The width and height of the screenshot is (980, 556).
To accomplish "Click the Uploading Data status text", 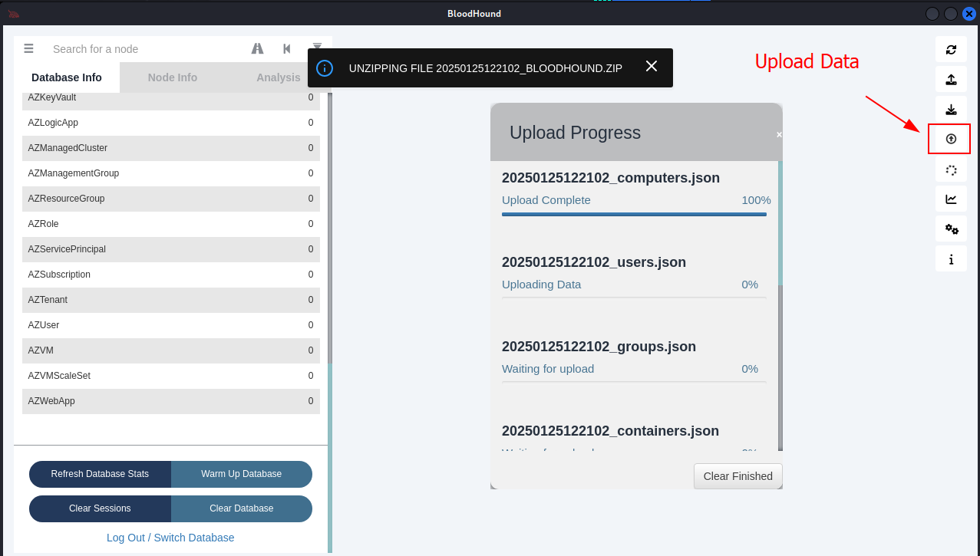I will [542, 285].
